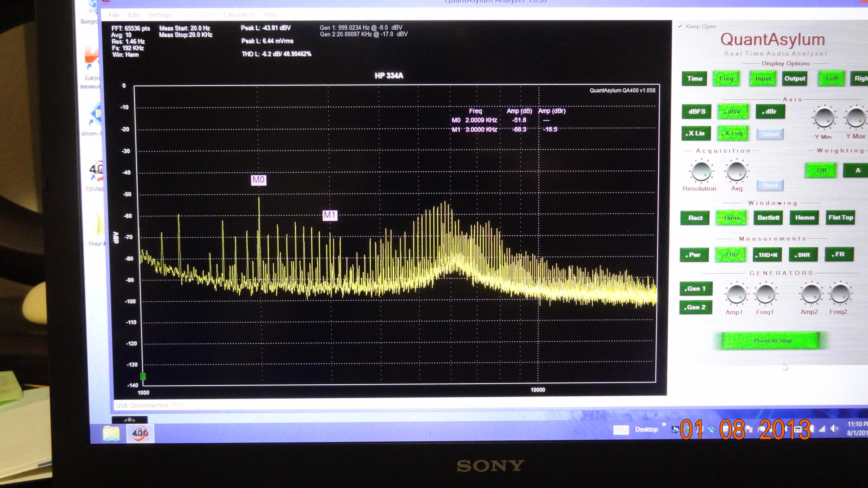Click the THD L reading text
The height and width of the screenshot is (488, 868).
(276, 54)
